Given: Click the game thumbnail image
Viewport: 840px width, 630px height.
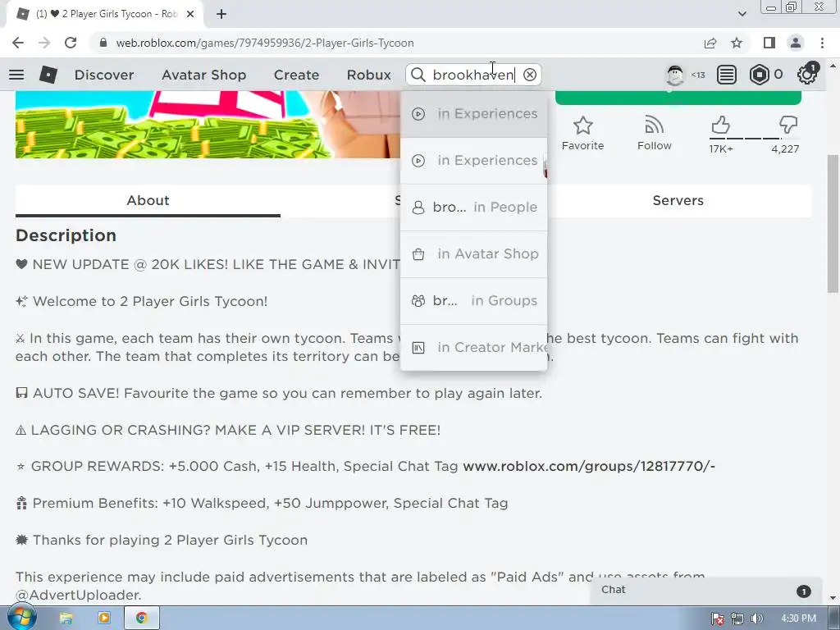Looking at the screenshot, I should (x=208, y=125).
